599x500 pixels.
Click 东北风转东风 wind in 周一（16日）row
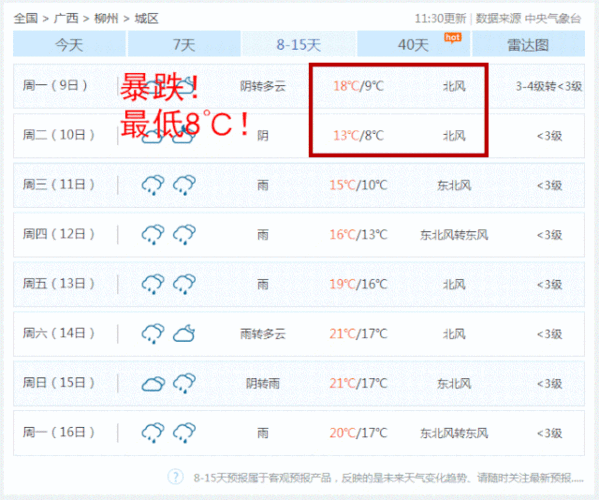pos(454,433)
